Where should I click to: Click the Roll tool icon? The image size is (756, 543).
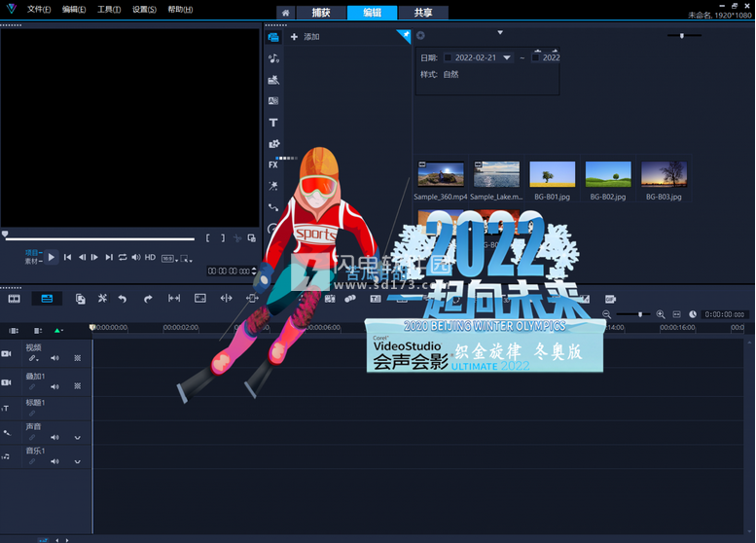click(226, 299)
